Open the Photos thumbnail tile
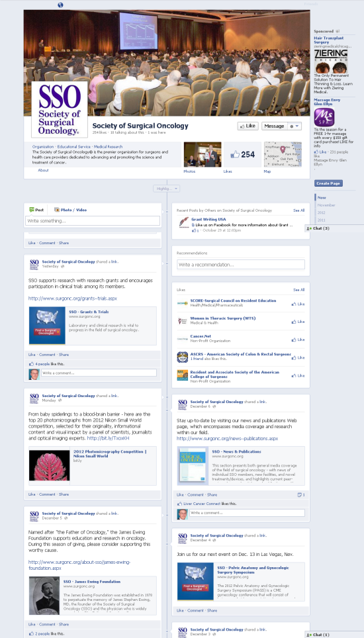This screenshot has height=638, width=364. 203,154
